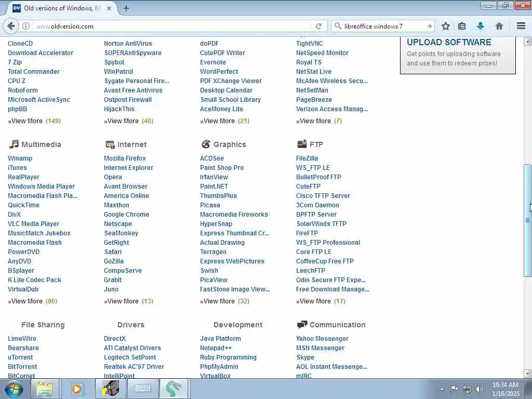
Task: Click the Action Center flag icon
Action: coord(454,389)
